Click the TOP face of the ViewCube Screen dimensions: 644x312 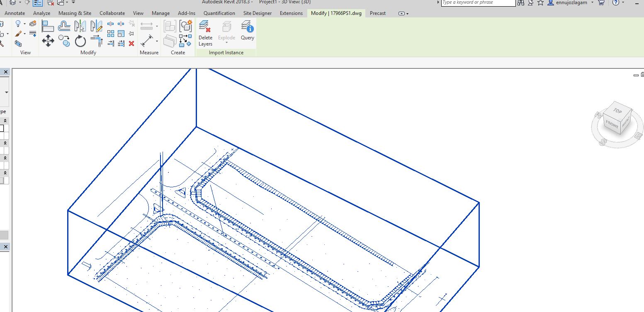pyautogui.click(x=617, y=111)
